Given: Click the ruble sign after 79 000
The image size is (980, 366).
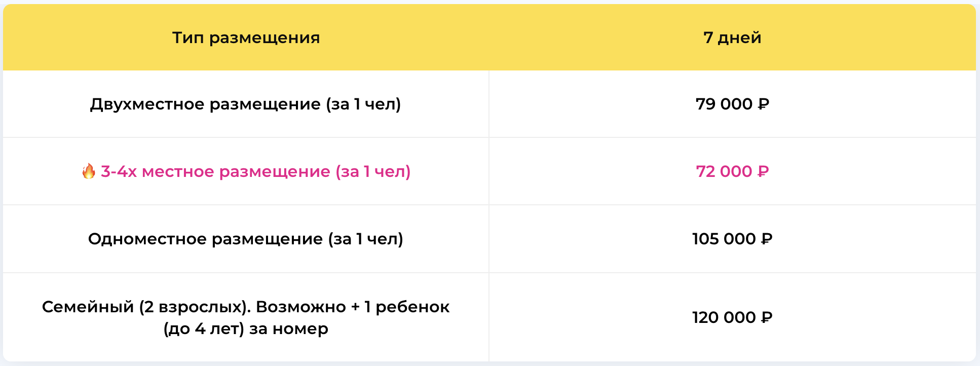Looking at the screenshot, I should [x=764, y=104].
